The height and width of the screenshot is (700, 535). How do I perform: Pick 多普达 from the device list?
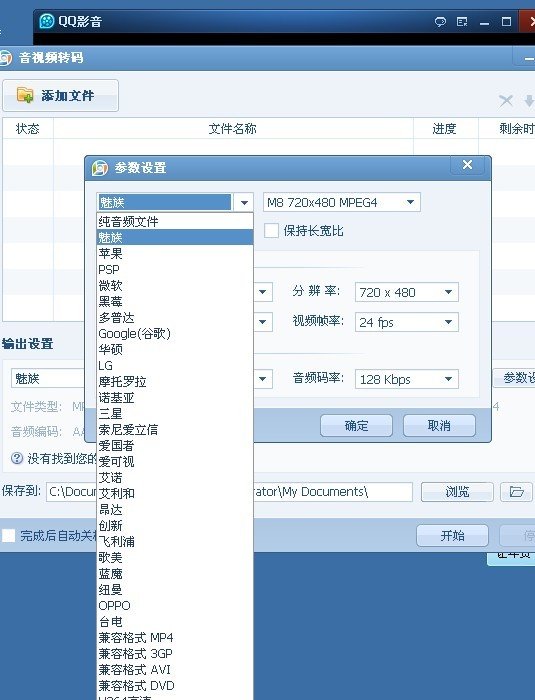pyautogui.click(x=175, y=318)
